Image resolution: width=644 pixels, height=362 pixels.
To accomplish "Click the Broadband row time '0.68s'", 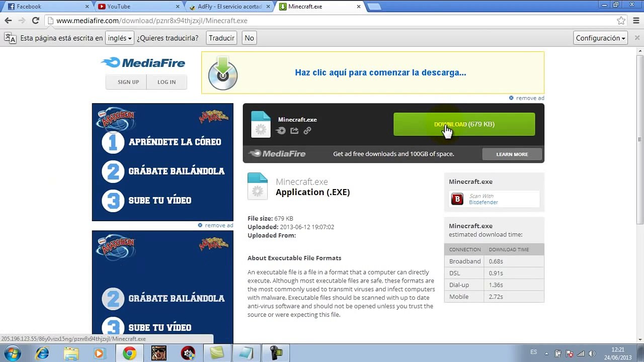I will pos(496,261).
